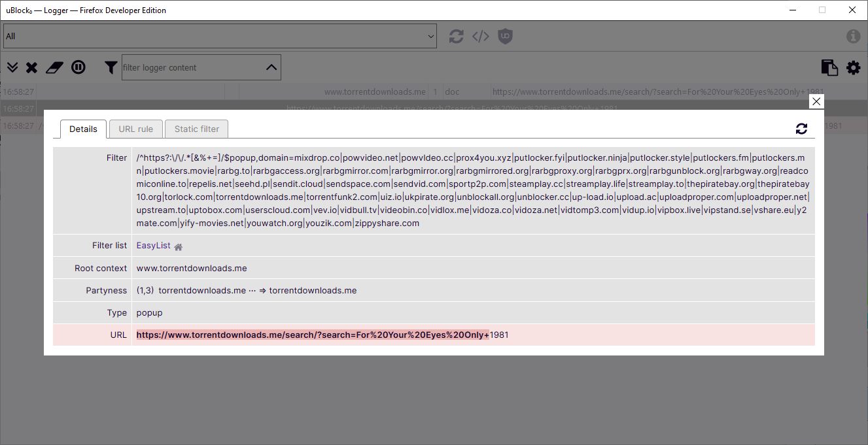Maximize the Logger window

point(822,10)
